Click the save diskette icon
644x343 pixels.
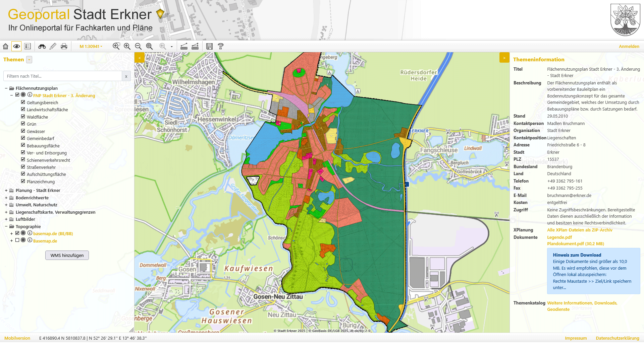209,46
